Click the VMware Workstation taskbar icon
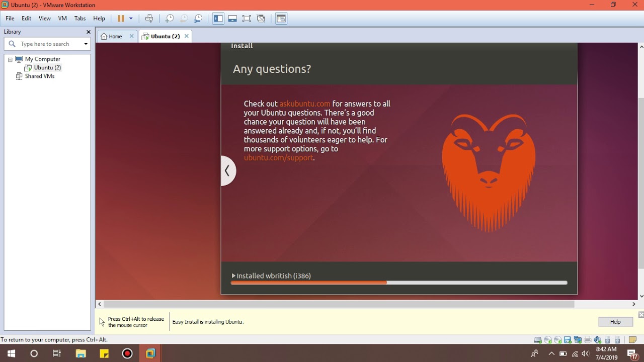 tap(150, 353)
